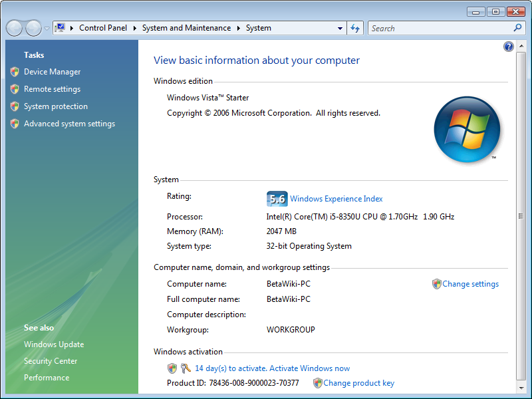Open the Windows Experience Index link

tap(336, 198)
